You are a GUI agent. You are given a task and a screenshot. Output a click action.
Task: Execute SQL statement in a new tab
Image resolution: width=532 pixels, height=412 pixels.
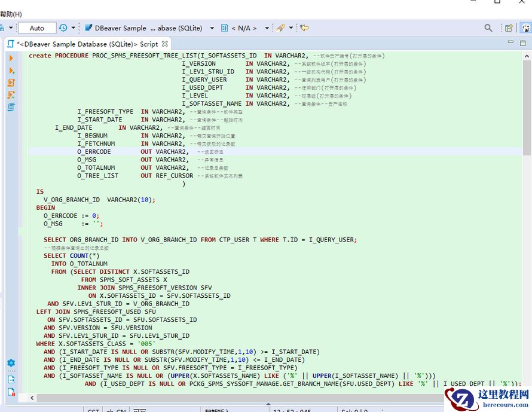pyautogui.click(x=11, y=71)
